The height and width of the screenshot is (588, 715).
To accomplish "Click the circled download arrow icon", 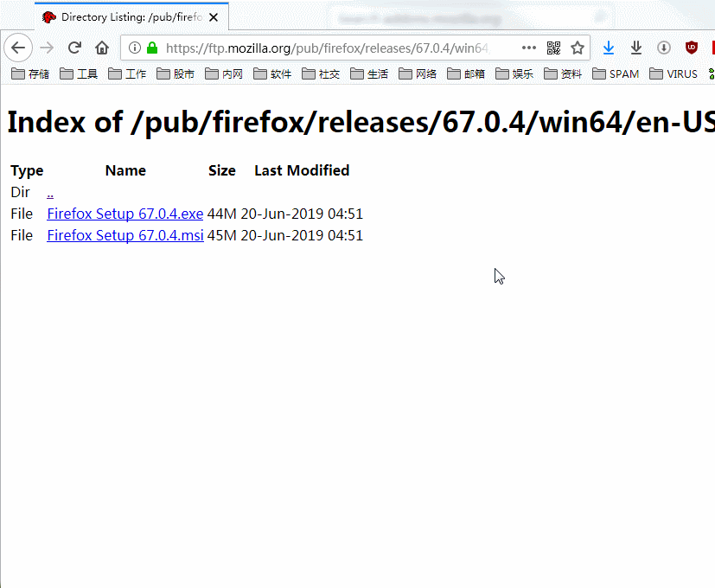I will (x=664, y=48).
